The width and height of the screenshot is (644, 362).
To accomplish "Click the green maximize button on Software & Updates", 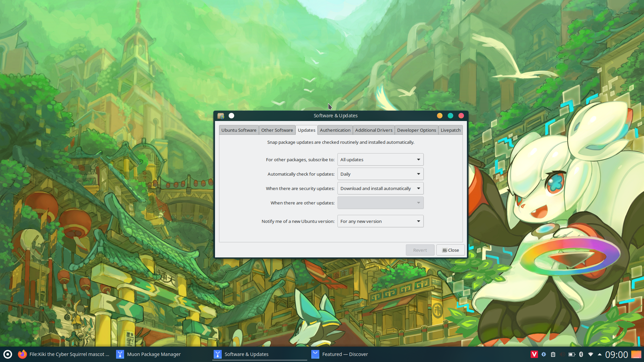I will coord(450,116).
